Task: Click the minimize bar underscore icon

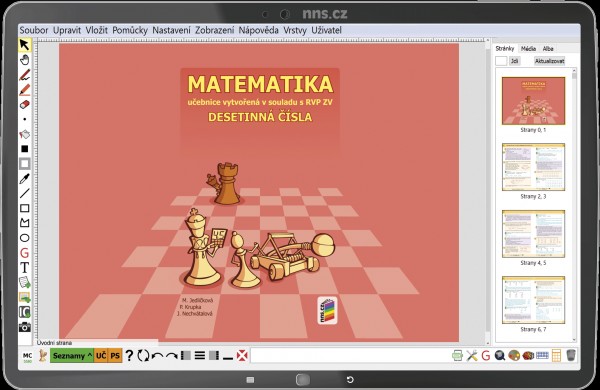Action: (228, 358)
